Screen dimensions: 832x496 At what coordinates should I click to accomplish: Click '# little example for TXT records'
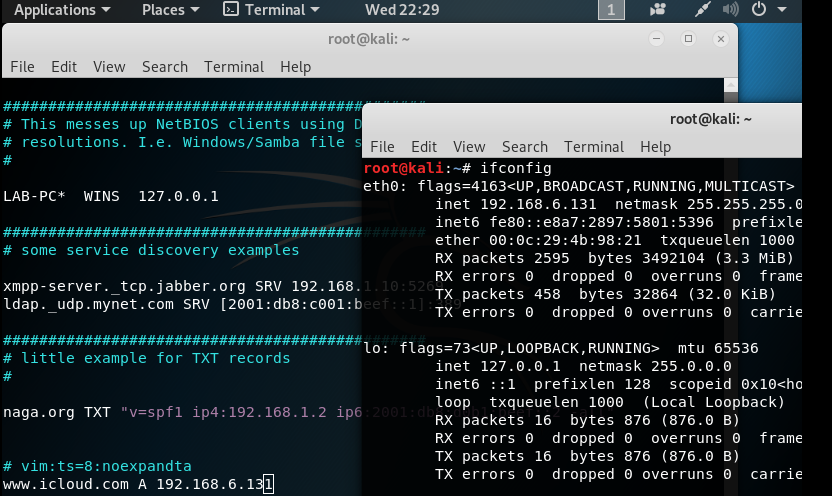(x=147, y=358)
